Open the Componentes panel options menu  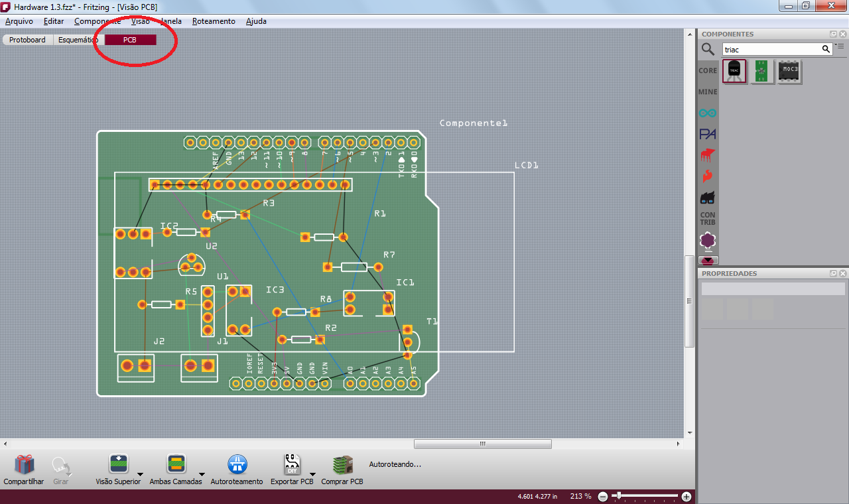[839, 46]
